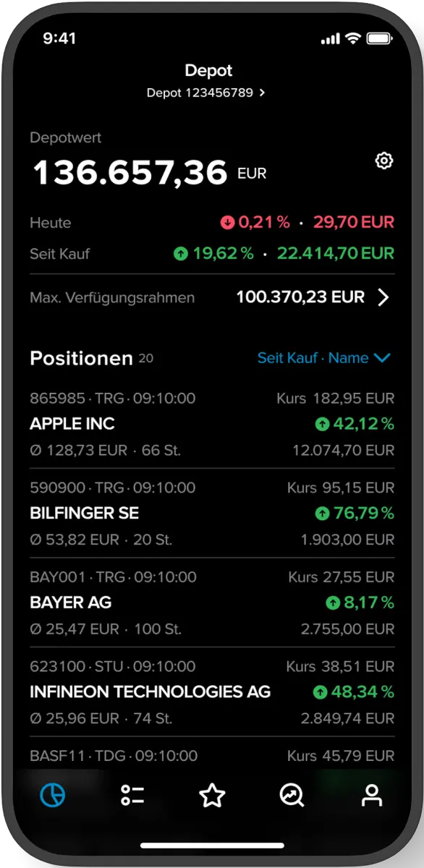Tap the Positionen heading
Viewport: 424px width, 868px height.
pyautogui.click(x=81, y=358)
